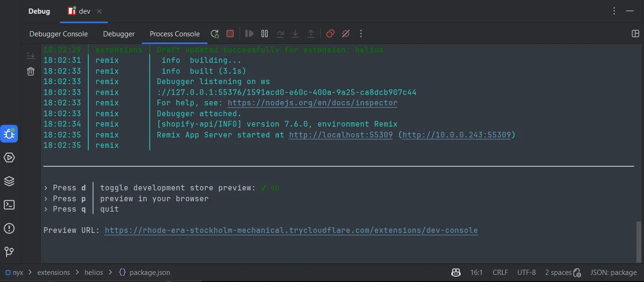
Task: Resume program execution
Action: pyautogui.click(x=249, y=34)
